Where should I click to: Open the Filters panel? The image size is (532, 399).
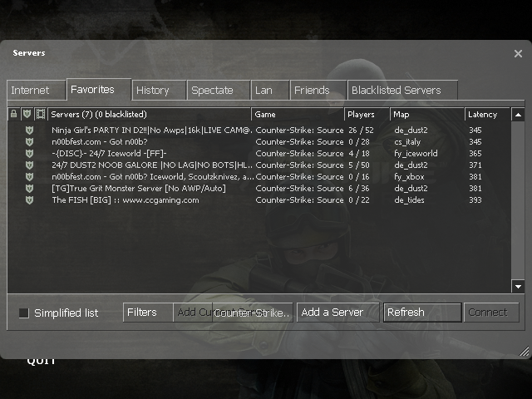tap(148, 313)
